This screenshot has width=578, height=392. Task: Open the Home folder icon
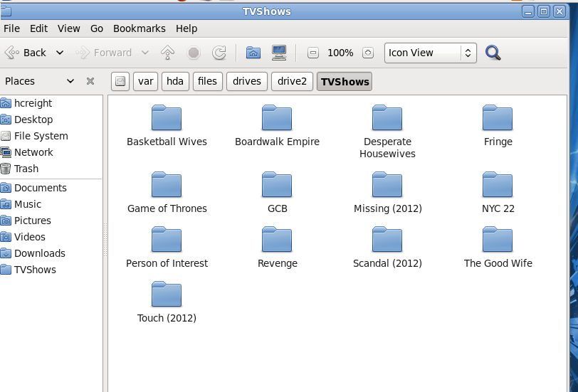(253, 53)
